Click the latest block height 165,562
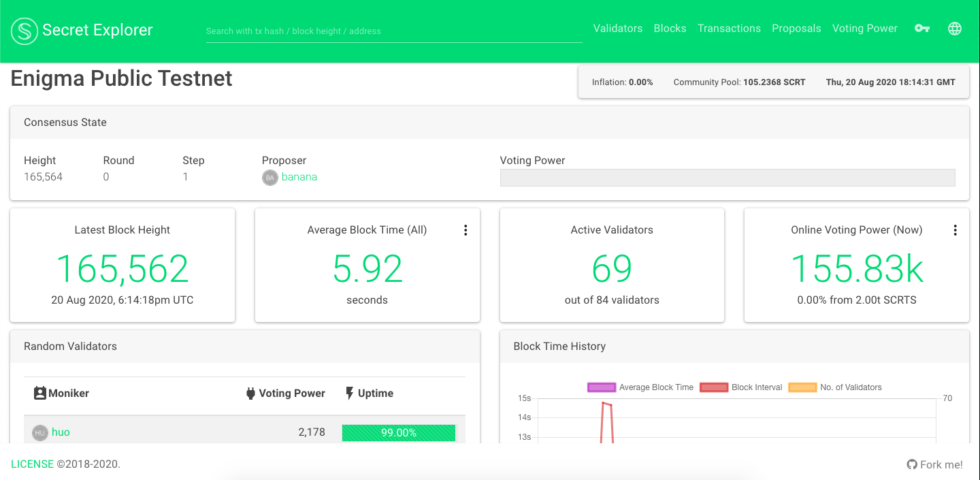Screen dimensions: 980x480 coord(122,268)
